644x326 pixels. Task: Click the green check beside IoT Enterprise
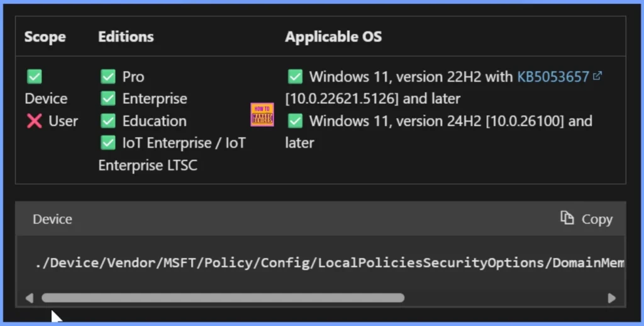[108, 143]
